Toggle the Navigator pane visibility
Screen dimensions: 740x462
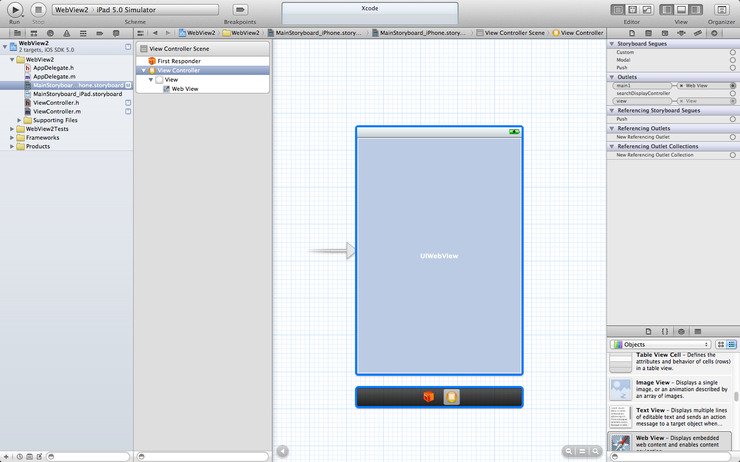pyautogui.click(x=667, y=9)
